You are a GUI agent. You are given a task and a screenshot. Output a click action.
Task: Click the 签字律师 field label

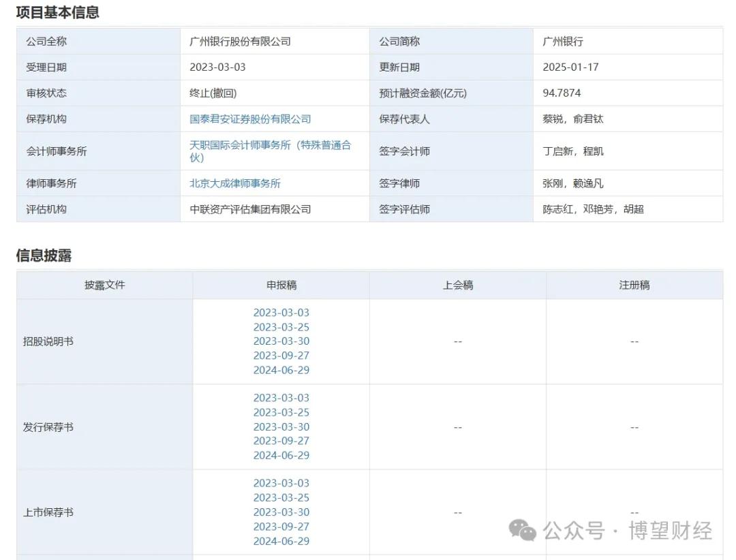399,183
